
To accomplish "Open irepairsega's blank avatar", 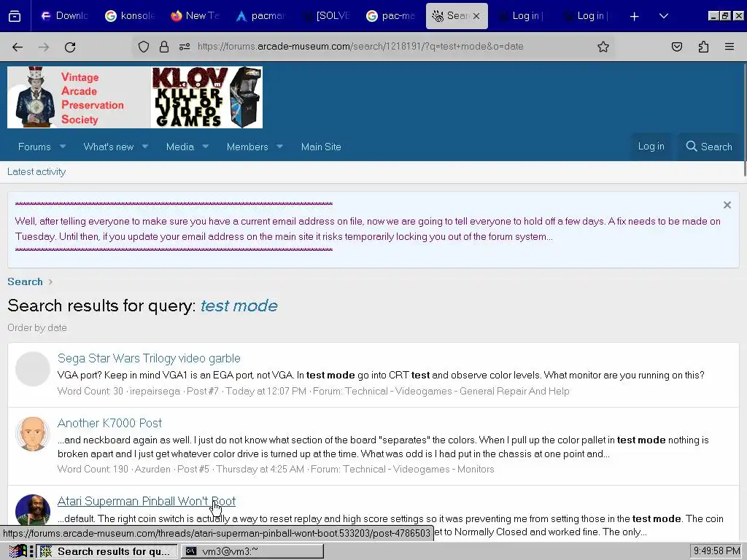I will point(33,369).
